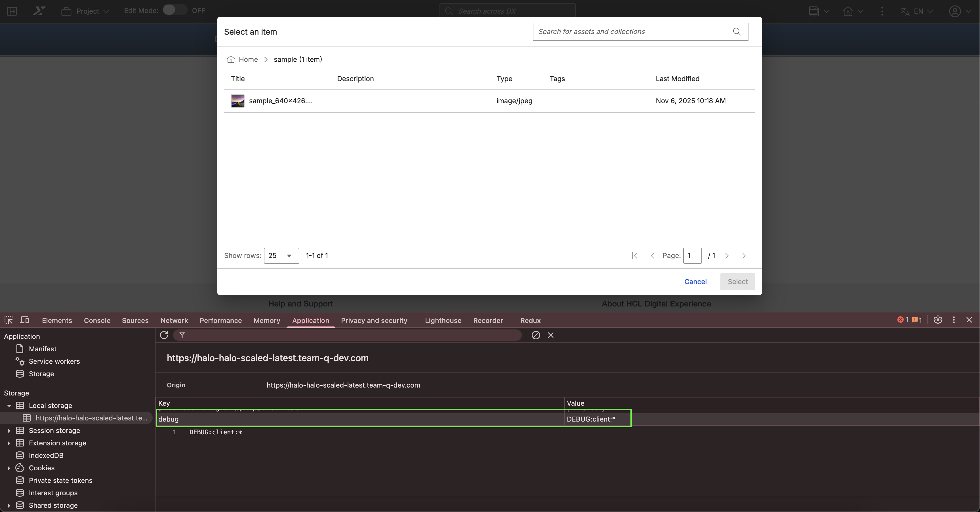Screen dimensions: 980x512
Task: Go to the last page arrow
Action: tap(745, 256)
